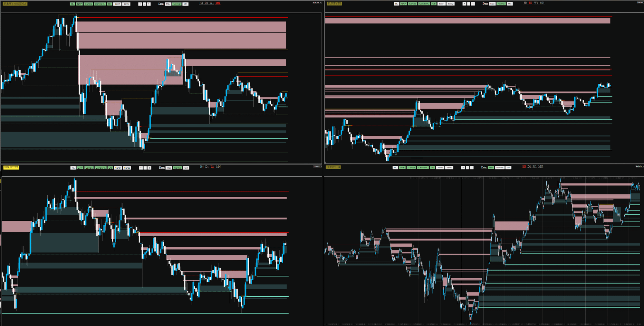Toggle CandleHL in the EURJPY W1 chart

click(101, 168)
